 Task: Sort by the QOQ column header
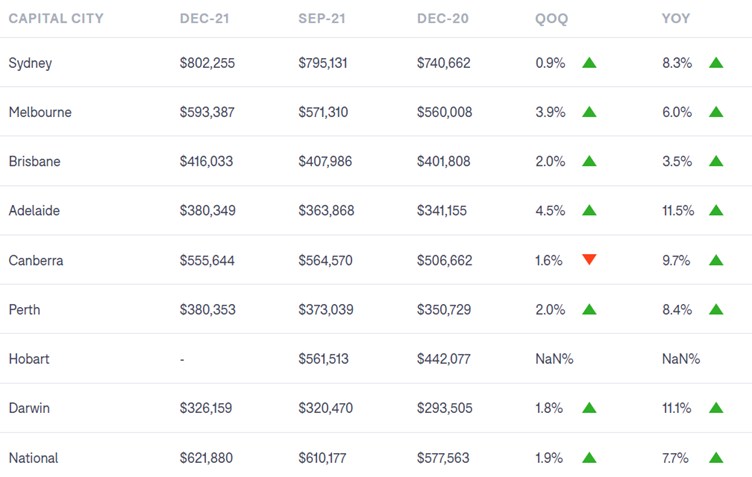click(x=550, y=19)
